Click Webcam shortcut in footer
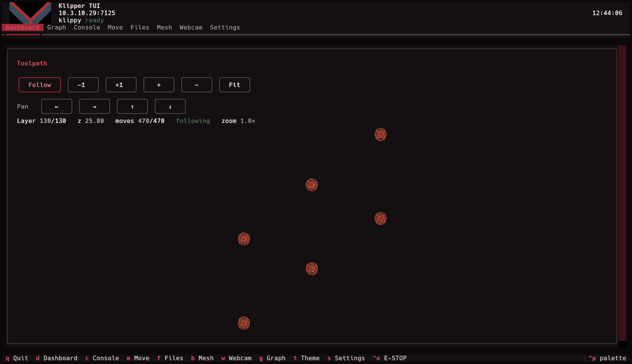This screenshot has height=364, width=632. 237,358
